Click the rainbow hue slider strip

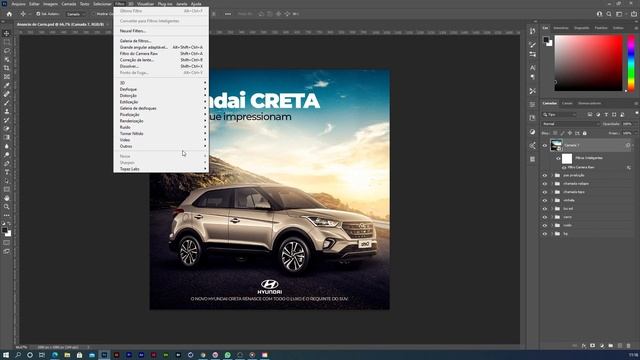click(x=631, y=63)
